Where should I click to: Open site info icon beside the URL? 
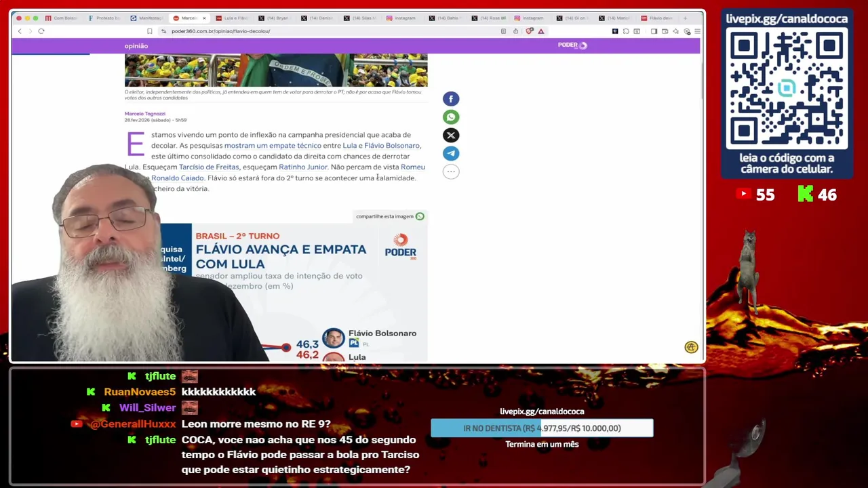[x=163, y=31]
